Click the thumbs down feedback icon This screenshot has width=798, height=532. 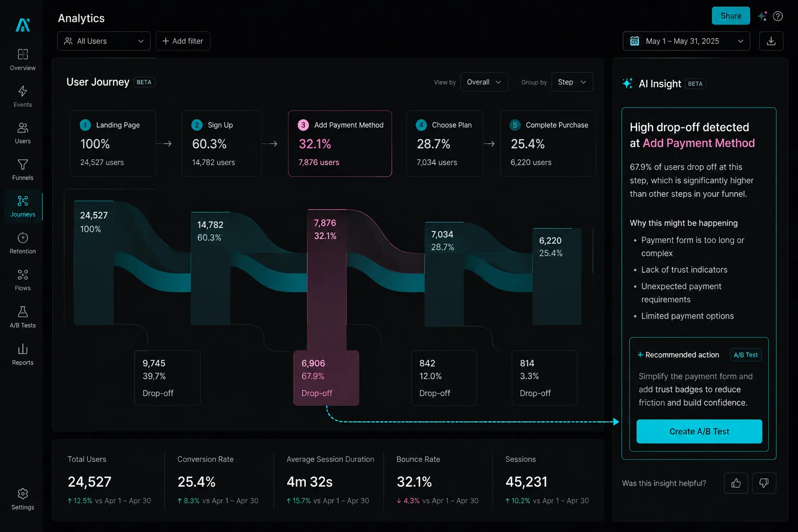764,483
